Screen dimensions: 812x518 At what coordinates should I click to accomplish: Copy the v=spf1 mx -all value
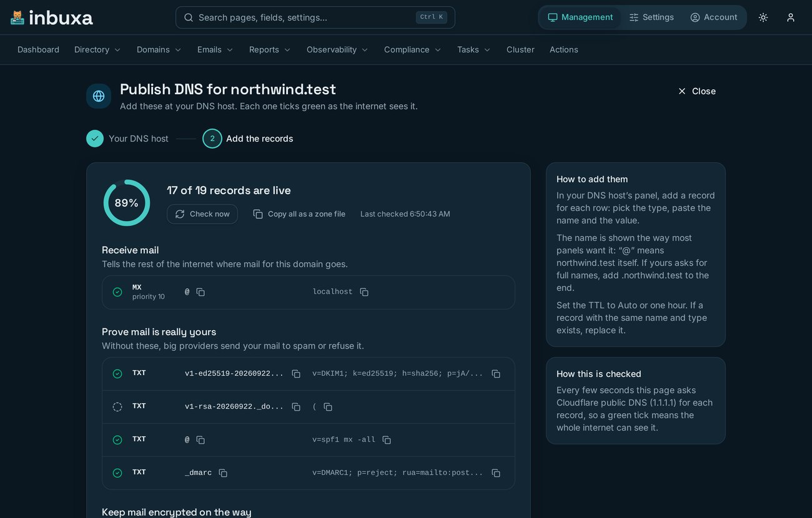coord(387,440)
